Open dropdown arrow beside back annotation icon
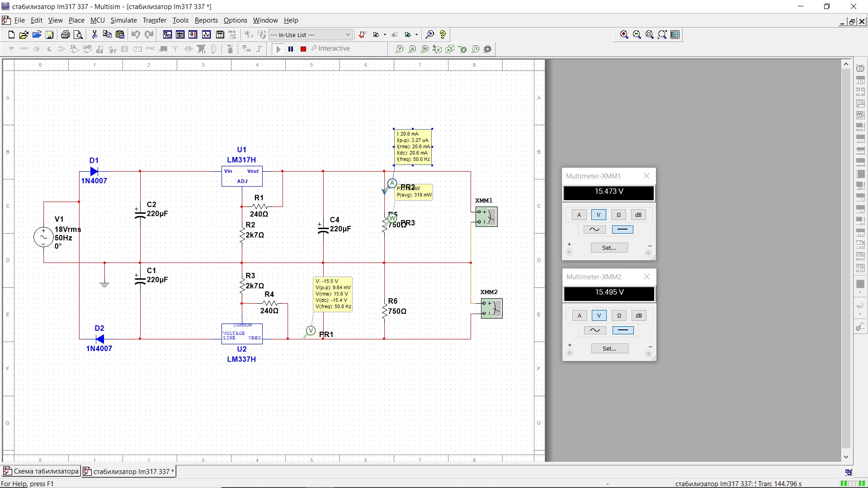 (x=385, y=35)
